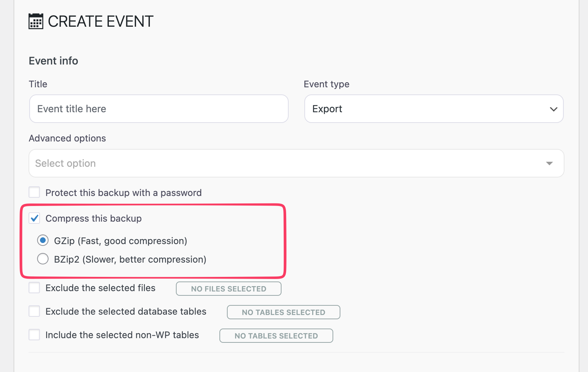Click the Compress this backup label
Viewport: 588px width, 372px height.
[x=93, y=218]
